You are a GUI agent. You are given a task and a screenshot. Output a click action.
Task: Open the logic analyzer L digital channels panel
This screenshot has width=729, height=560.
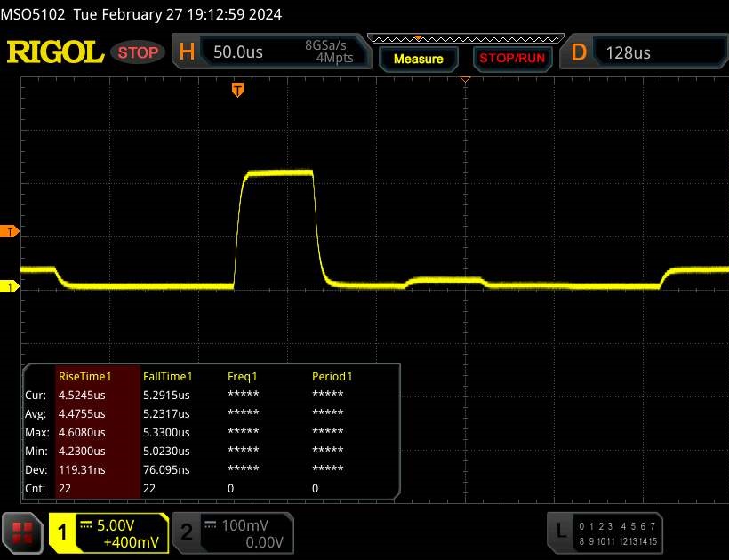point(605,533)
